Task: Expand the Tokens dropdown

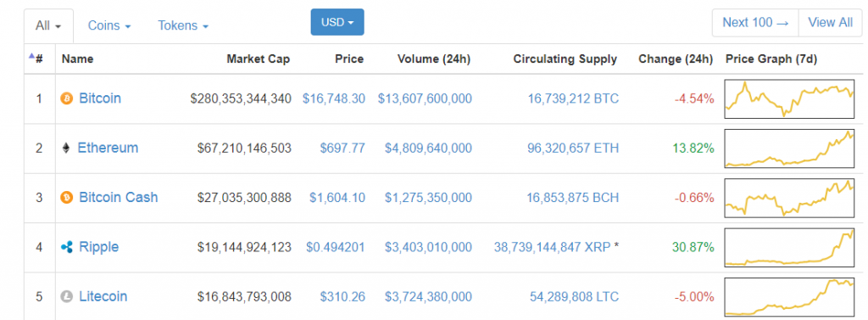Action: 183,25
